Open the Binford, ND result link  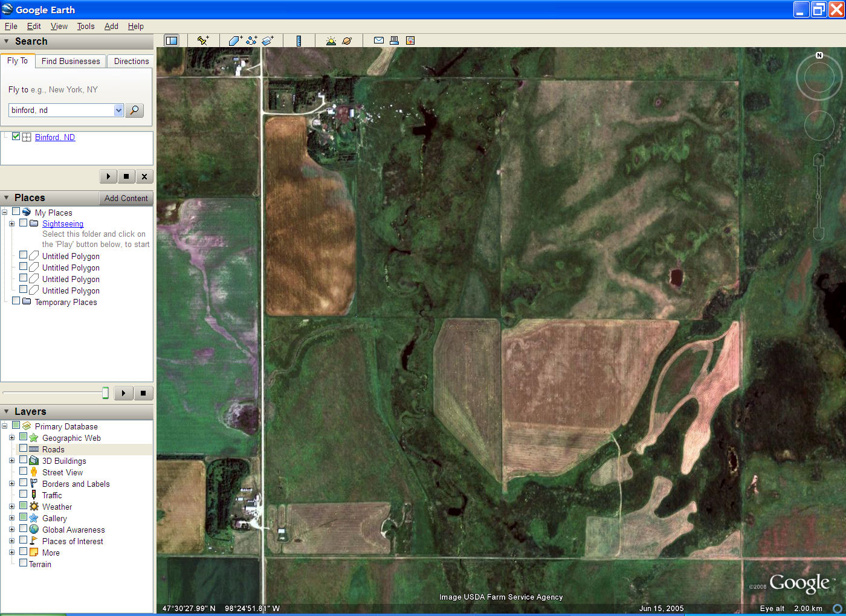pyautogui.click(x=55, y=137)
